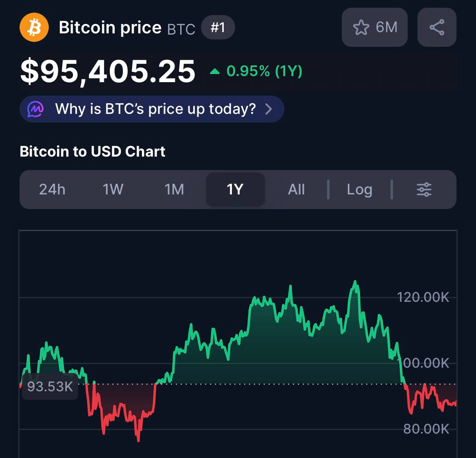Toggle Log scale for the chart

[x=359, y=190]
